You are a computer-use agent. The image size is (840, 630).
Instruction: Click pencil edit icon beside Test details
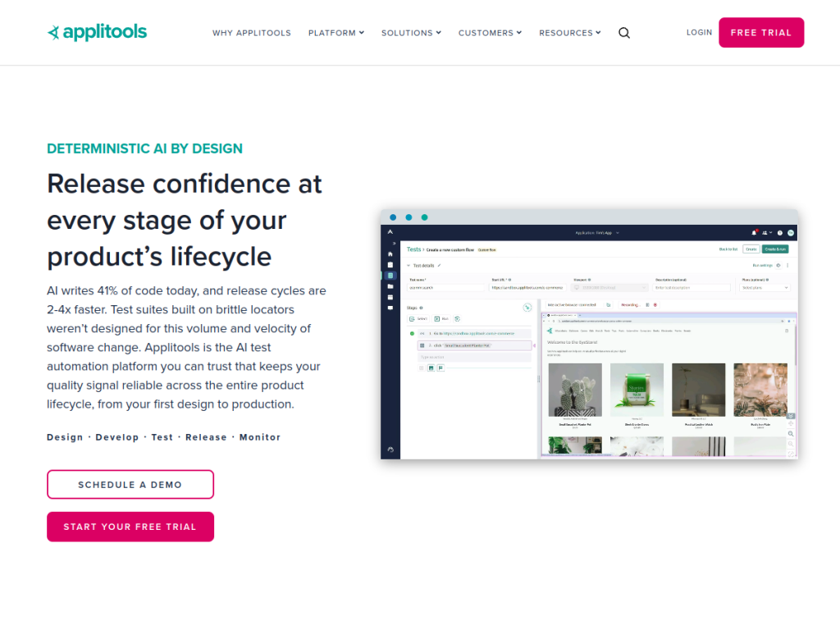(x=440, y=265)
